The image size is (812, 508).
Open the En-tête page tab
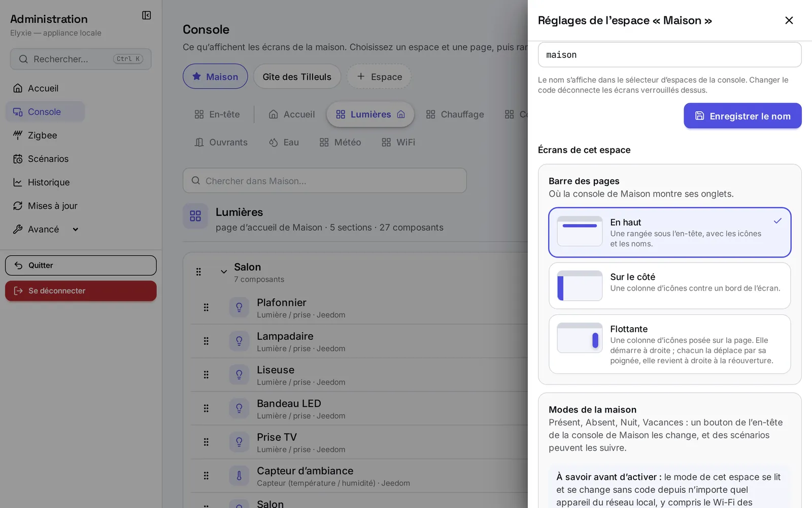pyautogui.click(x=217, y=114)
